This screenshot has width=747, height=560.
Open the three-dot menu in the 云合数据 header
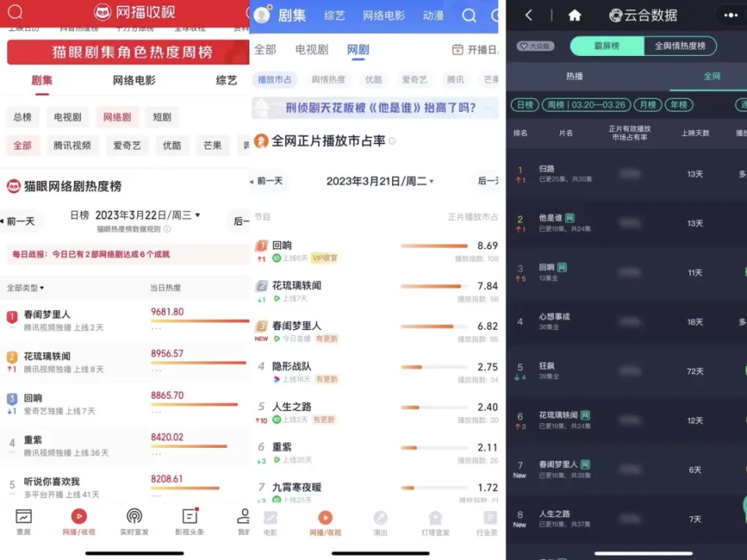coord(731,16)
